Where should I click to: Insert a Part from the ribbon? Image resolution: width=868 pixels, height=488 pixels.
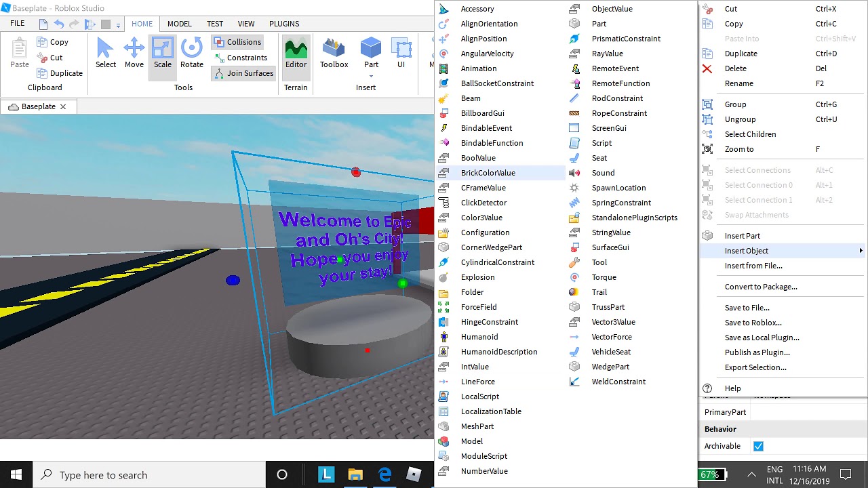click(371, 53)
